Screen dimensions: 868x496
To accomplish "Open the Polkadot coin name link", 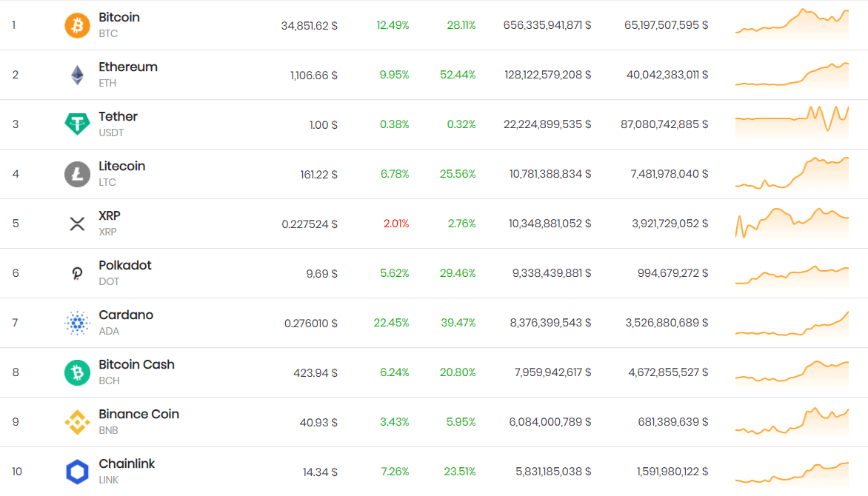I will [125, 265].
